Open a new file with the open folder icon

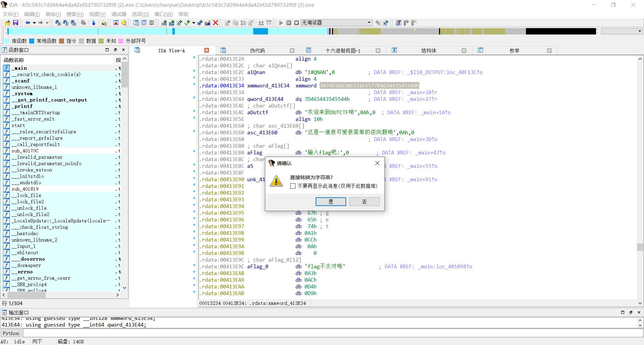[x=7, y=22]
